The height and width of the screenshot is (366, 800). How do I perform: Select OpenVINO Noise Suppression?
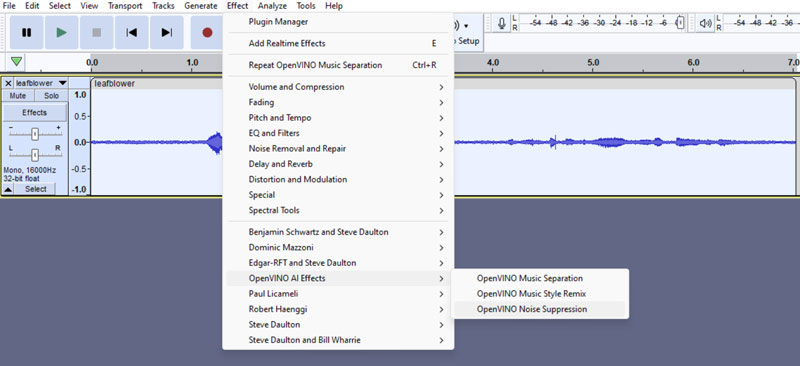(x=540, y=309)
